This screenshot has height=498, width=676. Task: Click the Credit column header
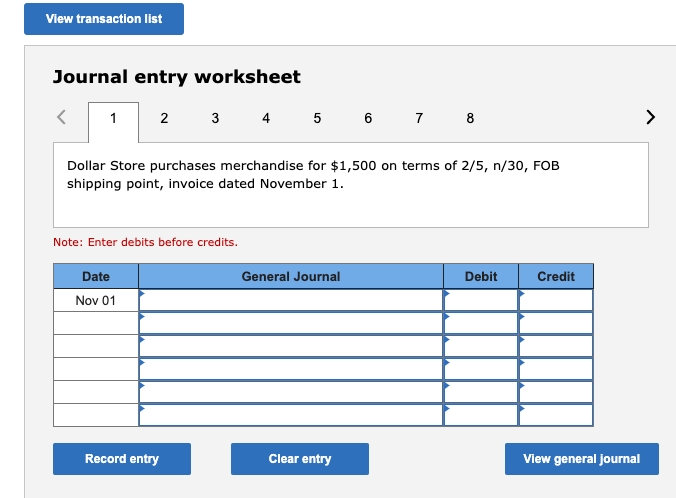point(556,276)
